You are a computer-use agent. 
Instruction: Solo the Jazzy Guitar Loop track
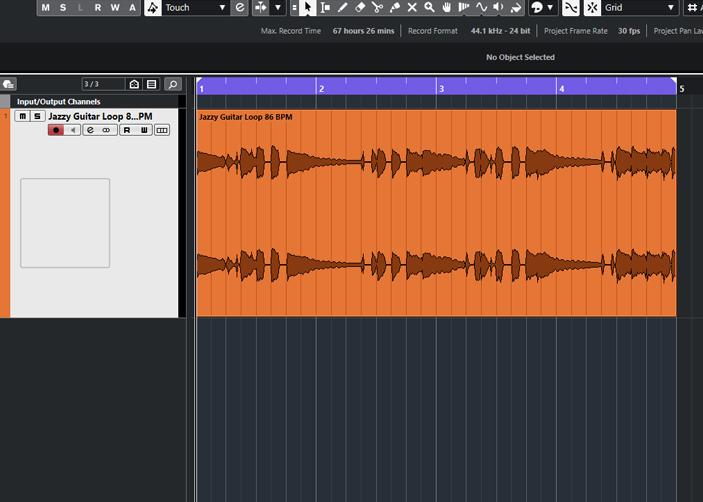(37, 117)
